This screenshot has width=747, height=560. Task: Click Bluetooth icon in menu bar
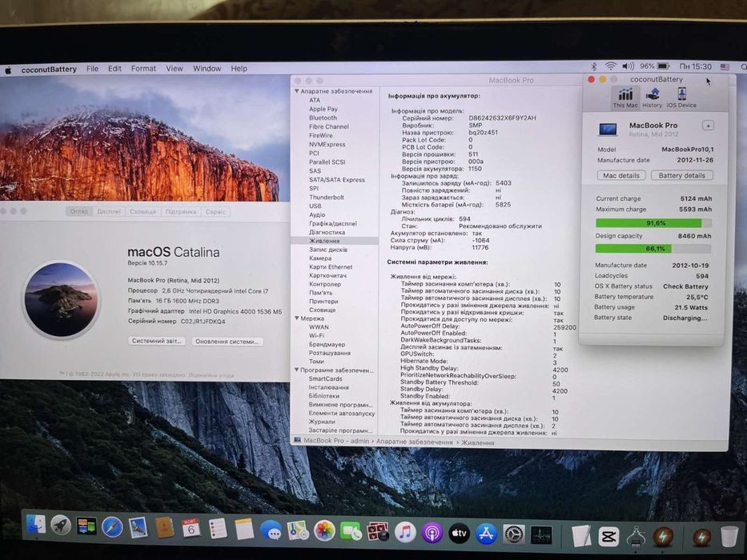coord(593,66)
